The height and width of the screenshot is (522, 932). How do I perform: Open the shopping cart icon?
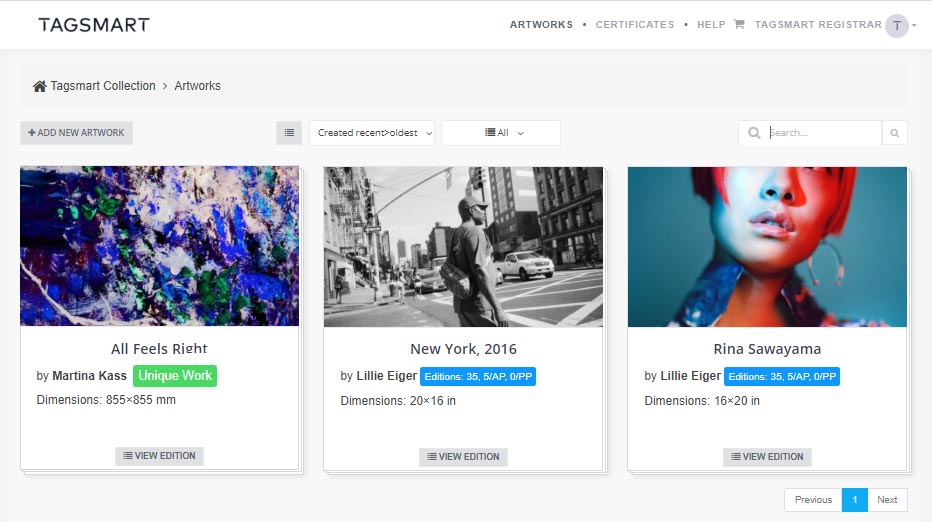click(739, 24)
